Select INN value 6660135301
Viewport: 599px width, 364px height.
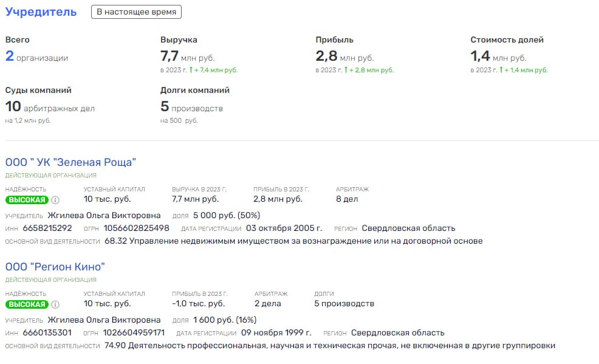point(47,332)
